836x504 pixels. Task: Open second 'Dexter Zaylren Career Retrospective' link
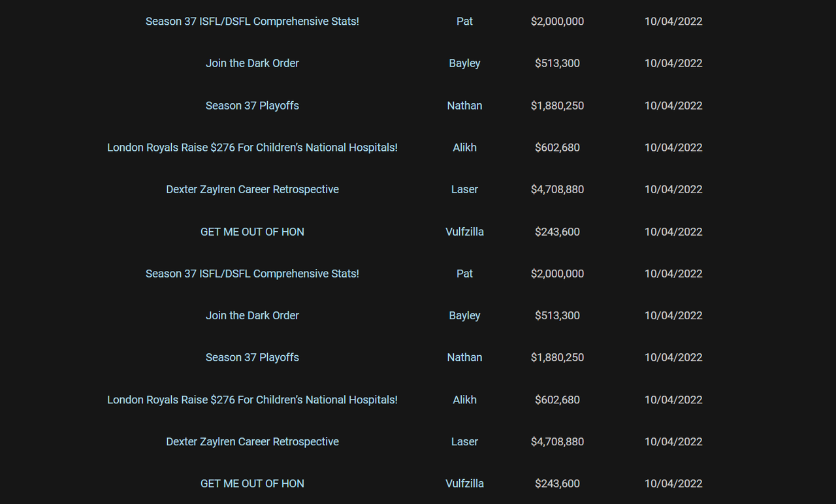click(252, 441)
